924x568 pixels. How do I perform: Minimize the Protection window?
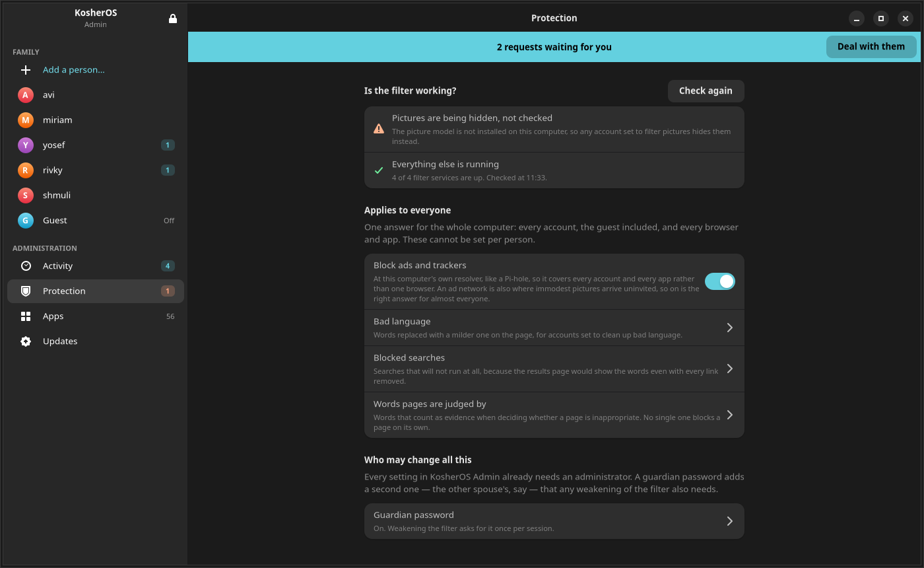[856, 18]
